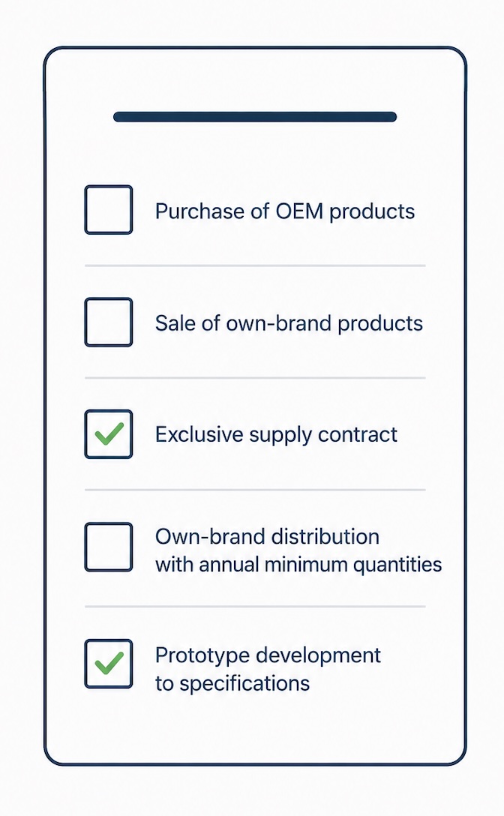Click the divider below Sale of own-brand products
This screenshot has width=504, height=816.
[x=255, y=378]
